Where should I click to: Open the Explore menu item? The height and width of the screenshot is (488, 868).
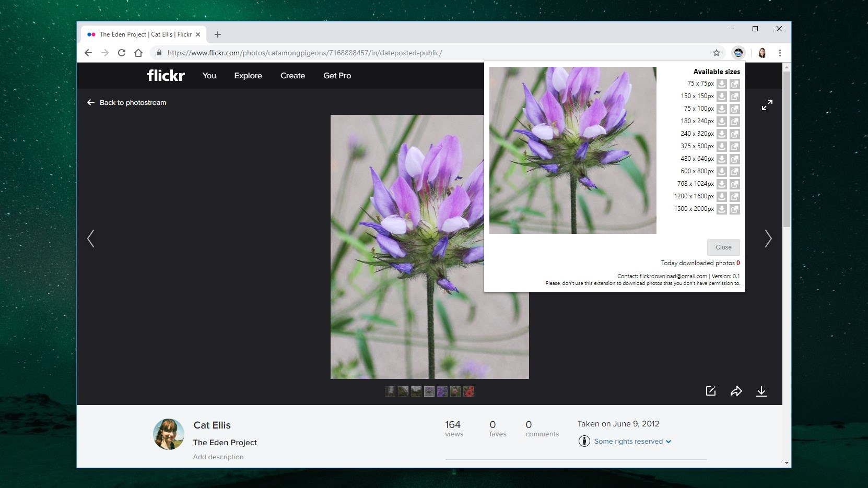[248, 76]
